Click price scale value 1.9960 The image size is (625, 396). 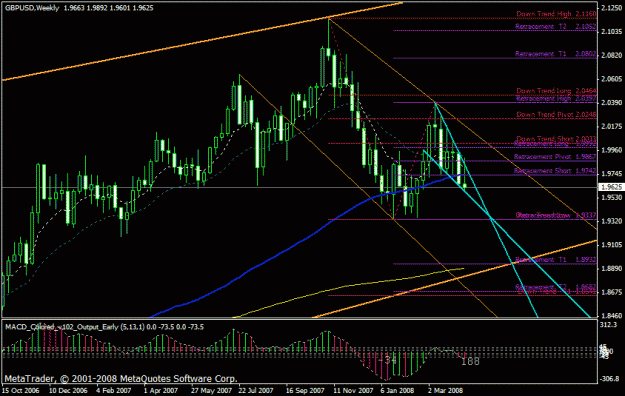pyautogui.click(x=612, y=150)
